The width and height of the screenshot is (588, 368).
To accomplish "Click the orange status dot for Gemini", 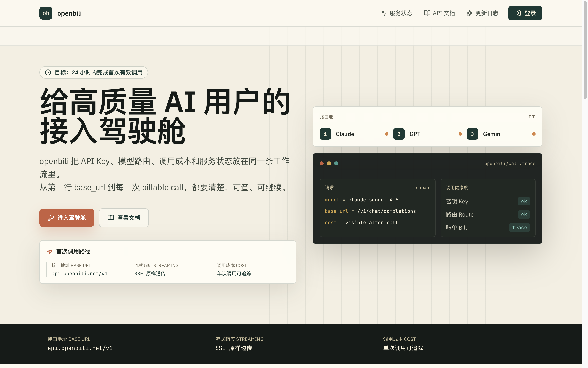I will (534, 134).
